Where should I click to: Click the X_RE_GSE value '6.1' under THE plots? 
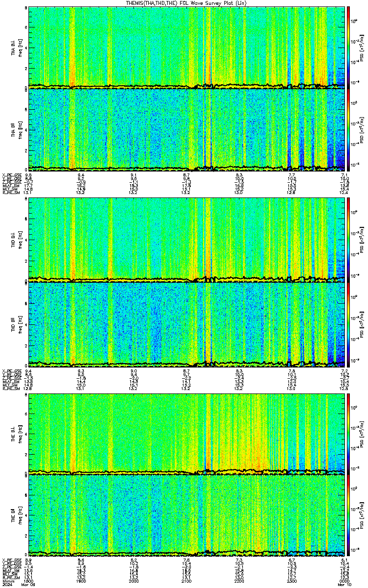click(344, 561)
